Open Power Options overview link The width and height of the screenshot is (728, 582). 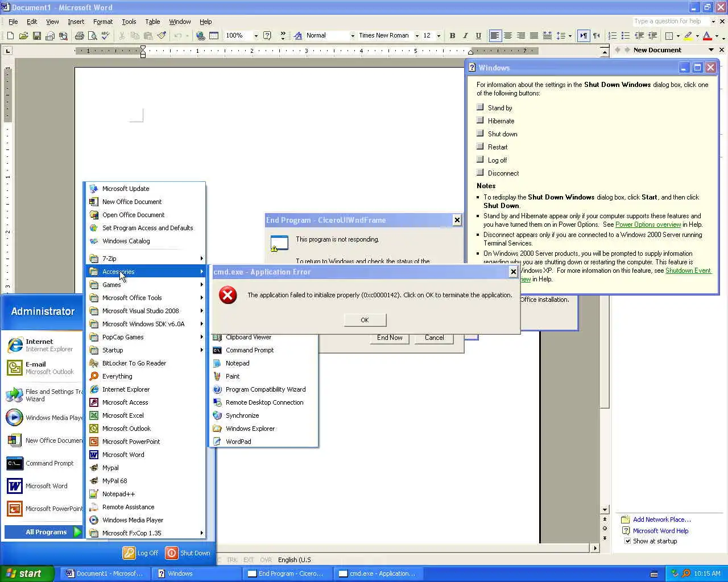(648, 225)
